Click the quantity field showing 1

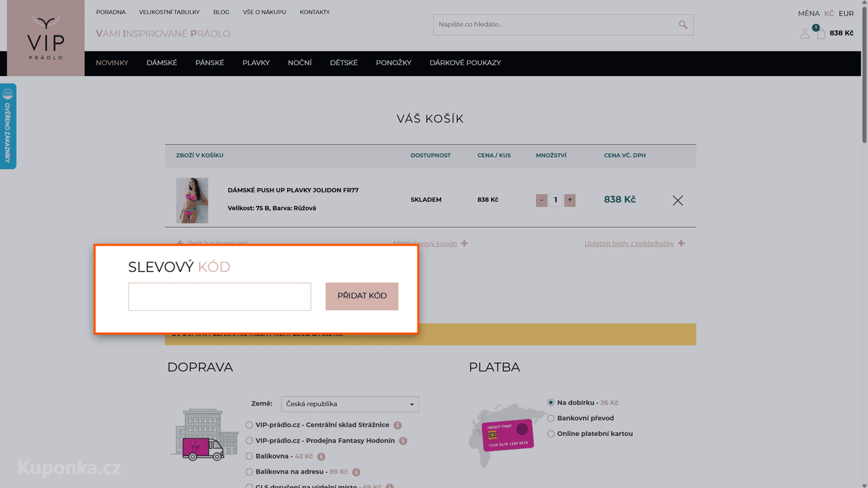pyautogui.click(x=556, y=200)
